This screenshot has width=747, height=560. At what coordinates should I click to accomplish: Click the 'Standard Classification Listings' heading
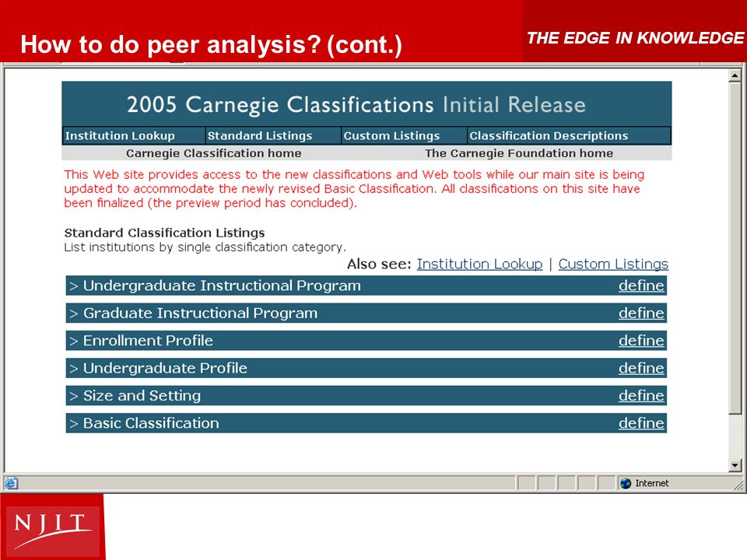click(x=164, y=233)
